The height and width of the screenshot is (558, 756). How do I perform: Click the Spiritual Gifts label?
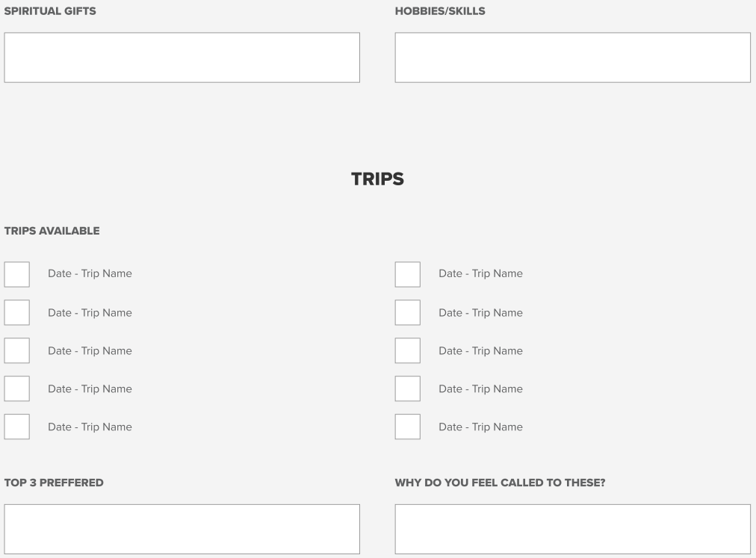(50, 10)
